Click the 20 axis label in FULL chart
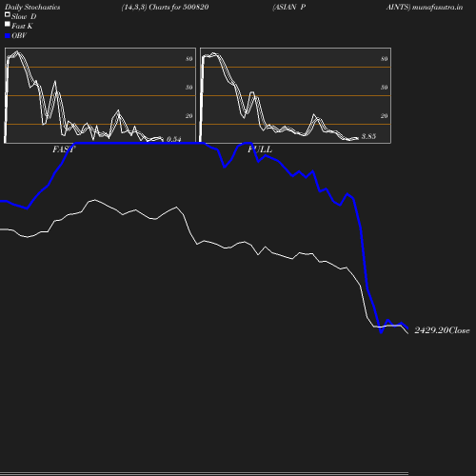The width and height of the screenshot is (476, 476). pos(385,116)
